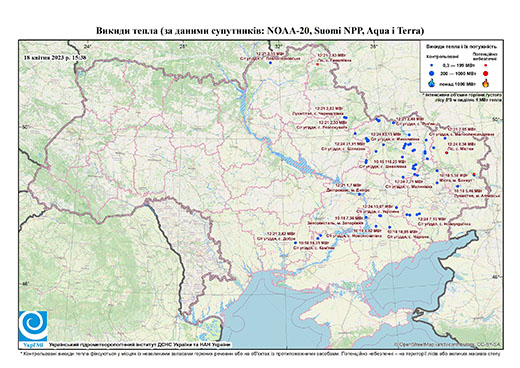520x368 pixels.
Task: Click the legend heading text
Action: [x=462, y=46]
